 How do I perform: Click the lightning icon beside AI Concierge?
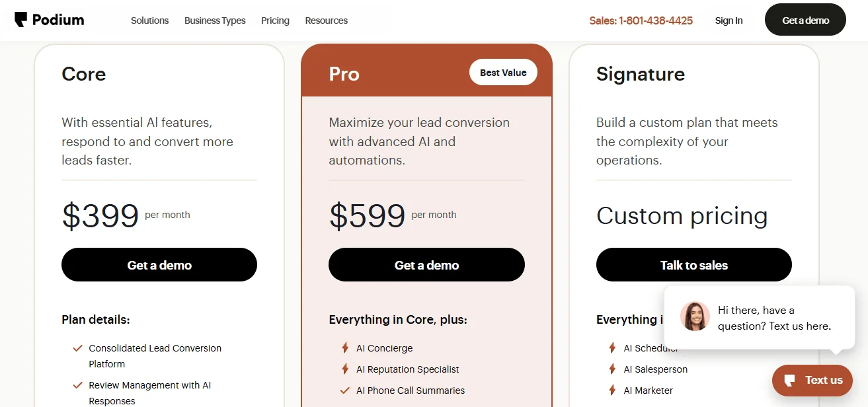(344, 348)
